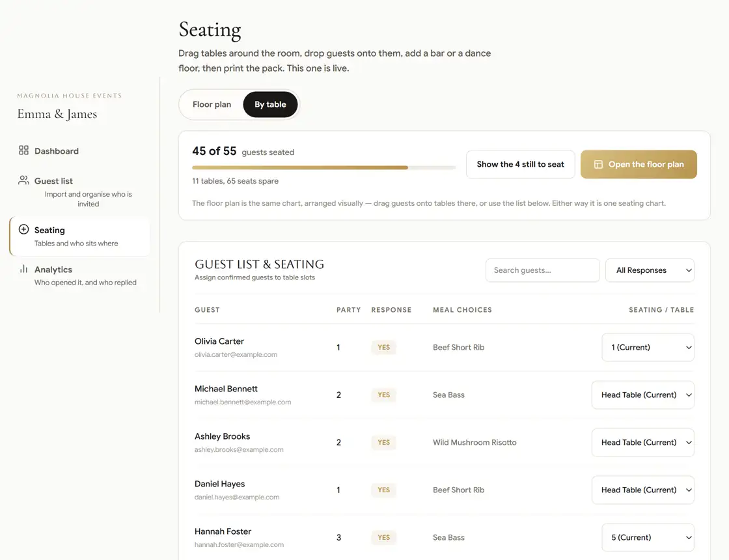Open Hannah Foster's table dropdown

648,537
